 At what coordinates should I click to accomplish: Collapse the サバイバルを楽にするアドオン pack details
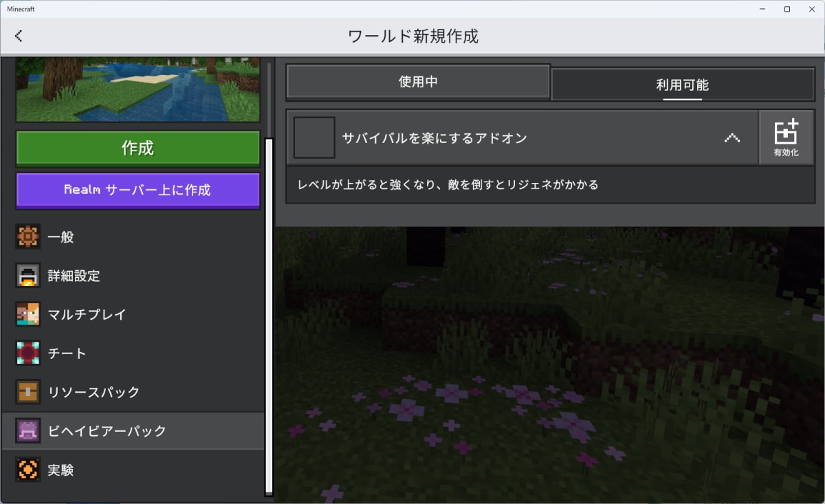tap(732, 138)
